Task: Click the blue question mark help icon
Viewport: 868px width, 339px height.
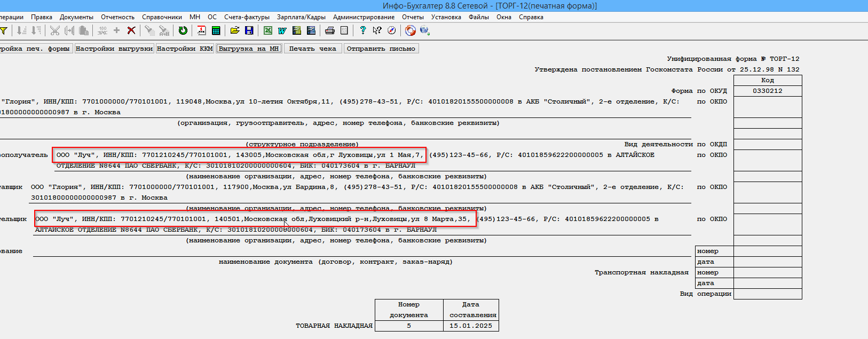Action: 363,30
